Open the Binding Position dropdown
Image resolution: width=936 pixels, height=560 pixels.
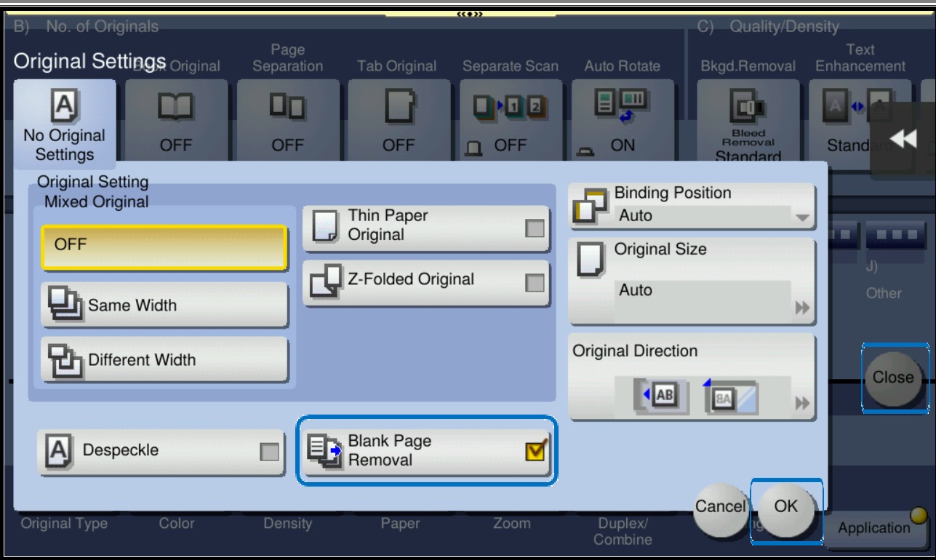pos(802,217)
